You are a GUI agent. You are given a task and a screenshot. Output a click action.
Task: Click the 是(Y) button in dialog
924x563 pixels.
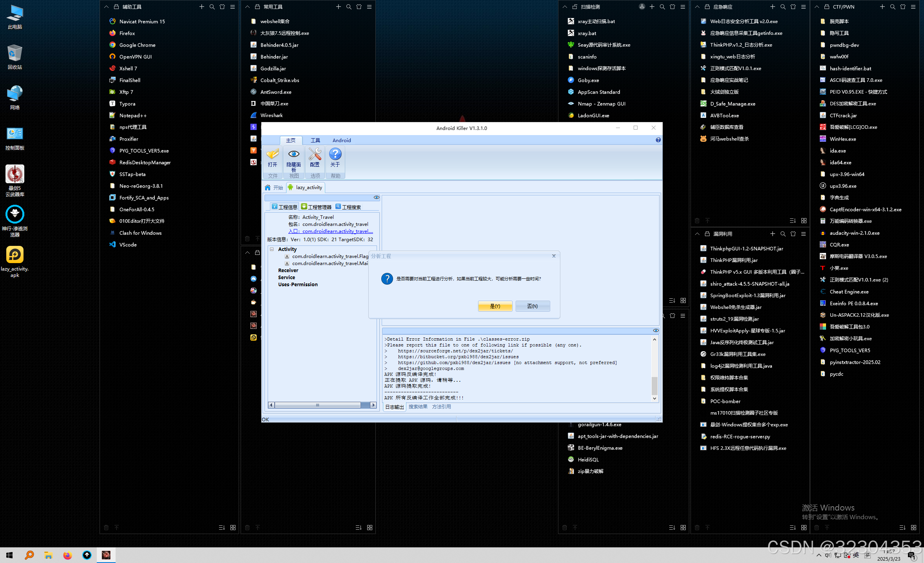tap(495, 306)
